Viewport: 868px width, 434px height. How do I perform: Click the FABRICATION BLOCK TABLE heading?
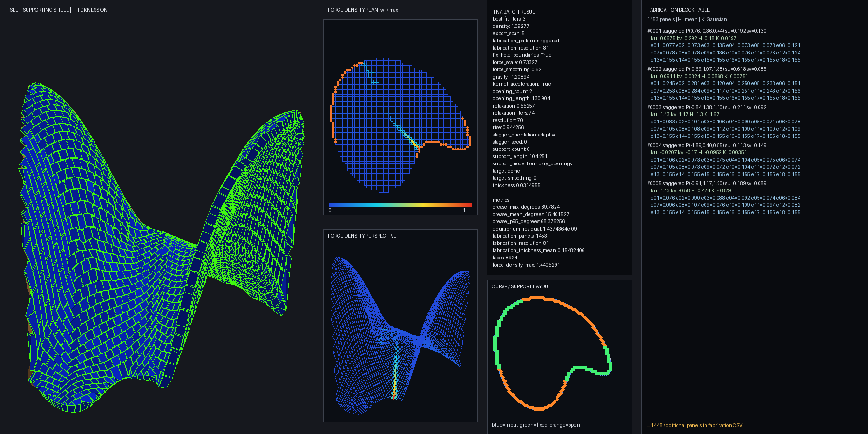(x=678, y=10)
